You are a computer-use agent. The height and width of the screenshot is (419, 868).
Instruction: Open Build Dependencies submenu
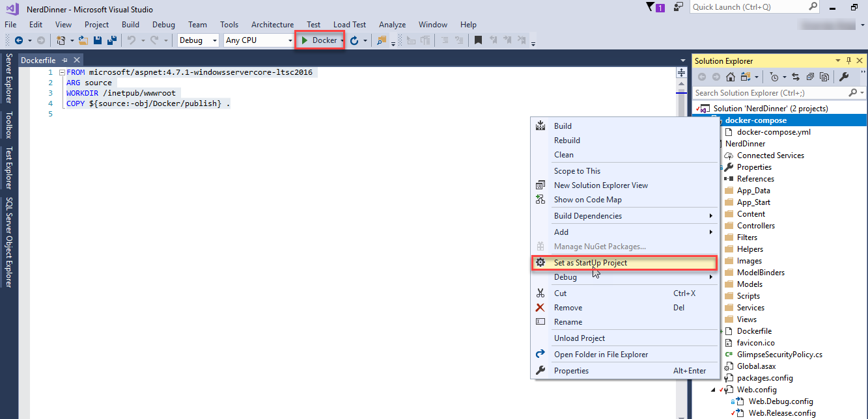point(624,216)
